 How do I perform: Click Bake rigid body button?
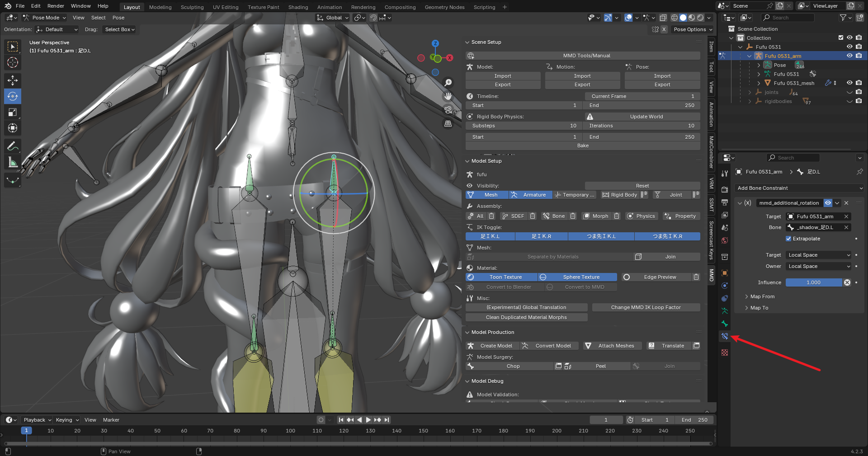click(x=583, y=146)
